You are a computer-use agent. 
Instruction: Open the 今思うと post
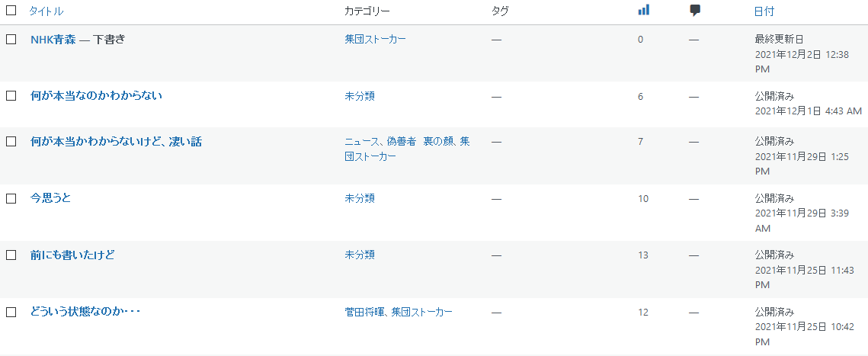pos(51,197)
